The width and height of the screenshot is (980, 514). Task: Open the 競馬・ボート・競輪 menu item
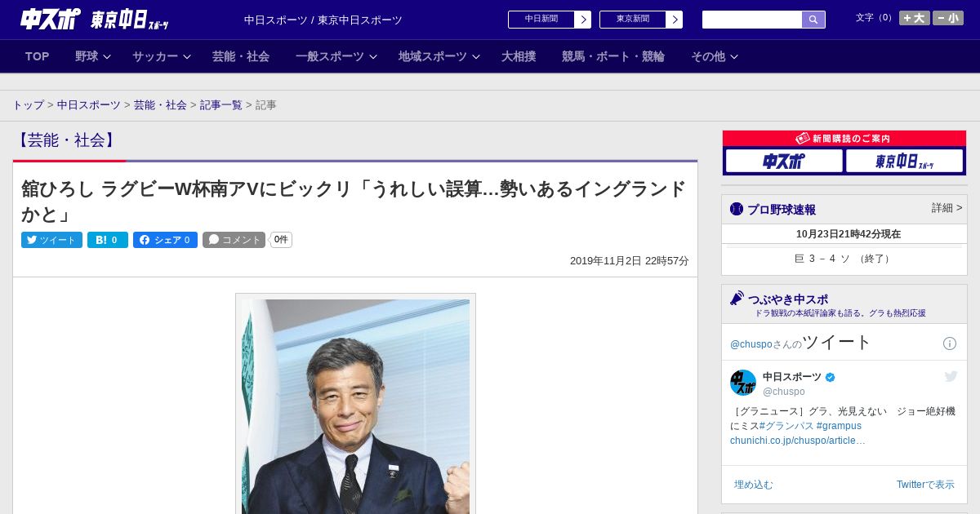pyautogui.click(x=613, y=56)
